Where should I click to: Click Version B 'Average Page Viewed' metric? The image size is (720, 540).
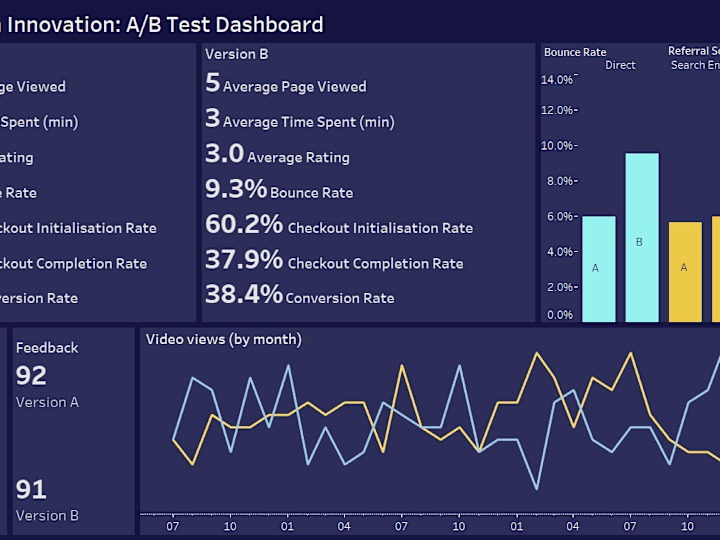click(286, 84)
